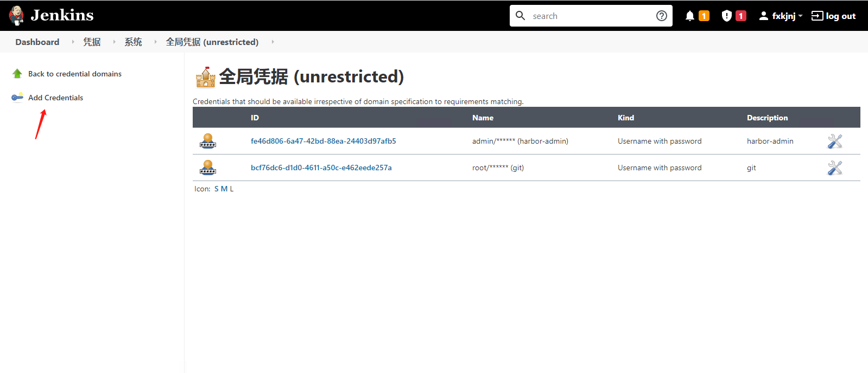This screenshot has height=373, width=868.
Task: Go to Dashboard breadcrumb
Action: pos(37,42)
